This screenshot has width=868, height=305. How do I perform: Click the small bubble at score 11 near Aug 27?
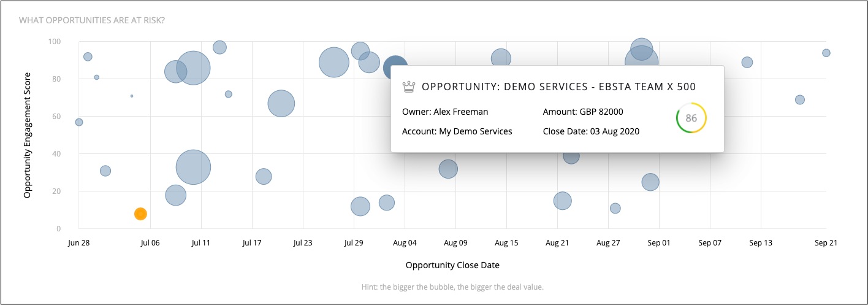(x=615, y=209)
